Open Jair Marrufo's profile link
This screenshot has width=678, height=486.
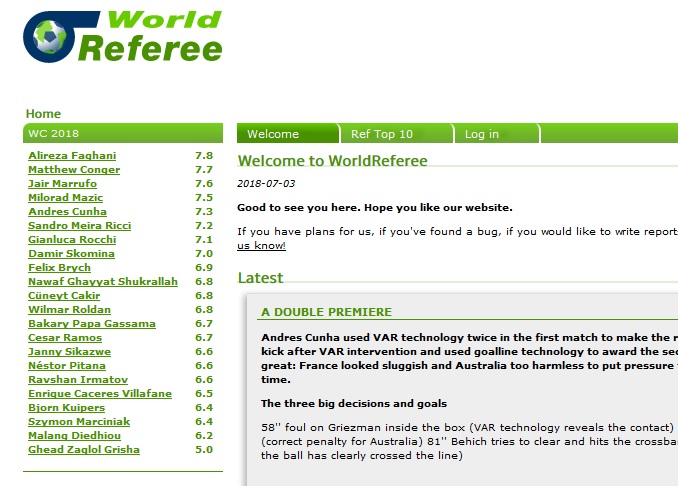pos(62,184)
